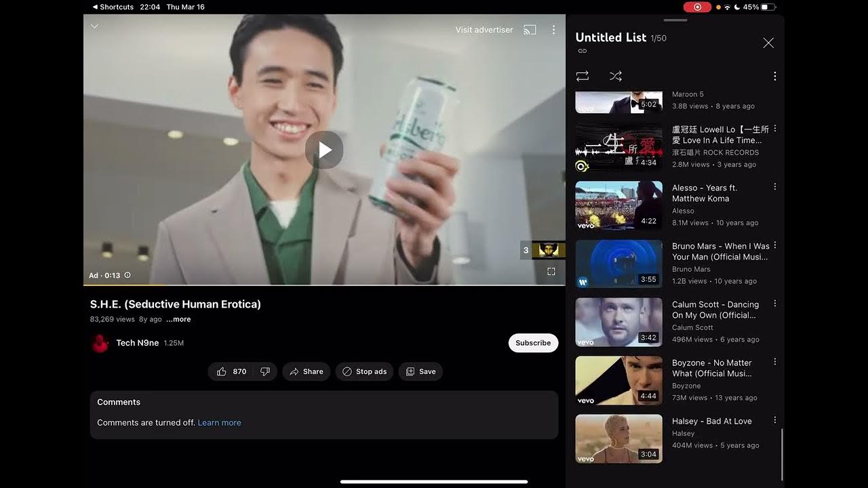
Task: Like the video with thumbs up
Action: pos(231,371)
